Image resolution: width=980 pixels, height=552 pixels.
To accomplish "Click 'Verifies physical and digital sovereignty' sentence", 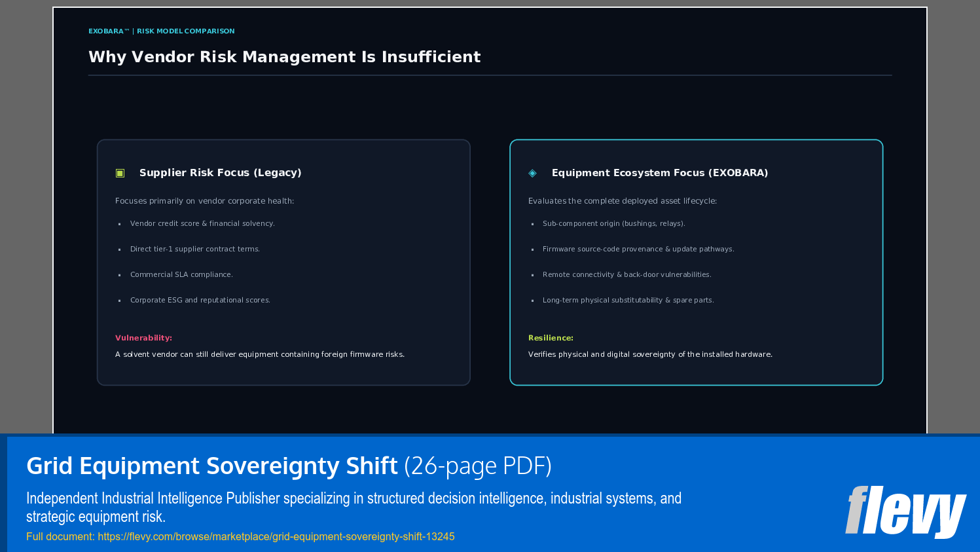I will click(650, 354).
